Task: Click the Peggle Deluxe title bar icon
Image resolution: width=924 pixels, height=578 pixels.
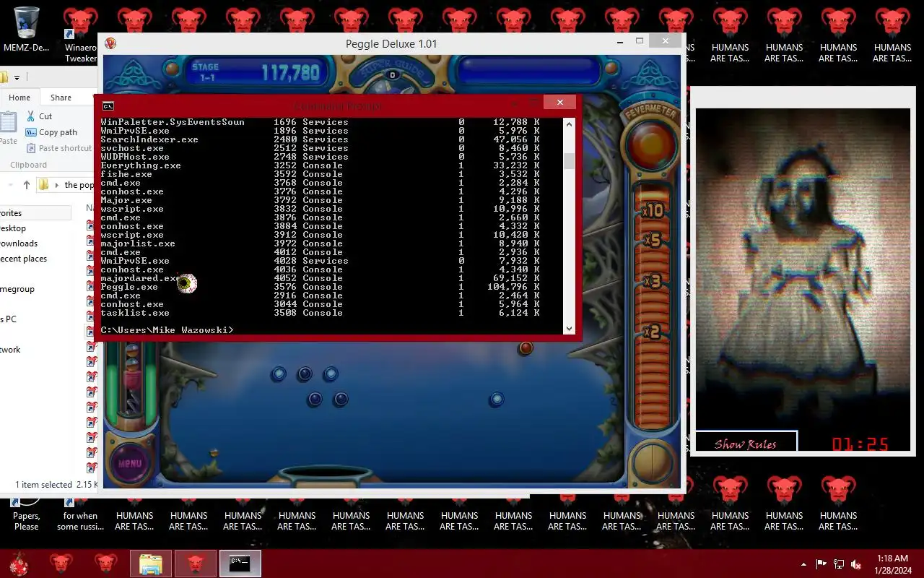Action: click(110, 44)
